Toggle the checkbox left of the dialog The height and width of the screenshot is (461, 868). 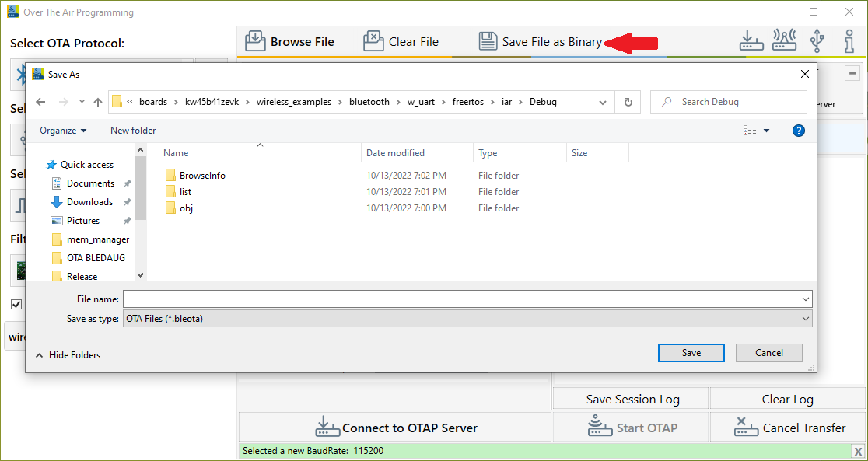16,304
